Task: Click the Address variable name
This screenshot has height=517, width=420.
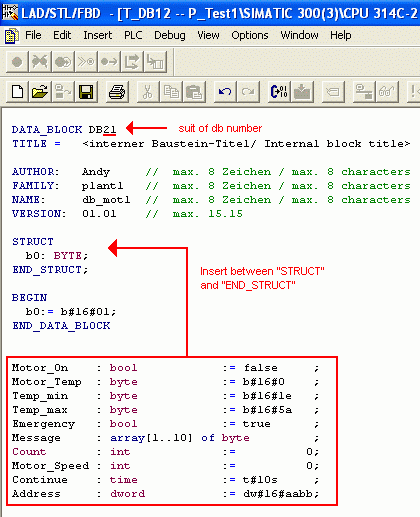Action: click(x=36, y=494)
